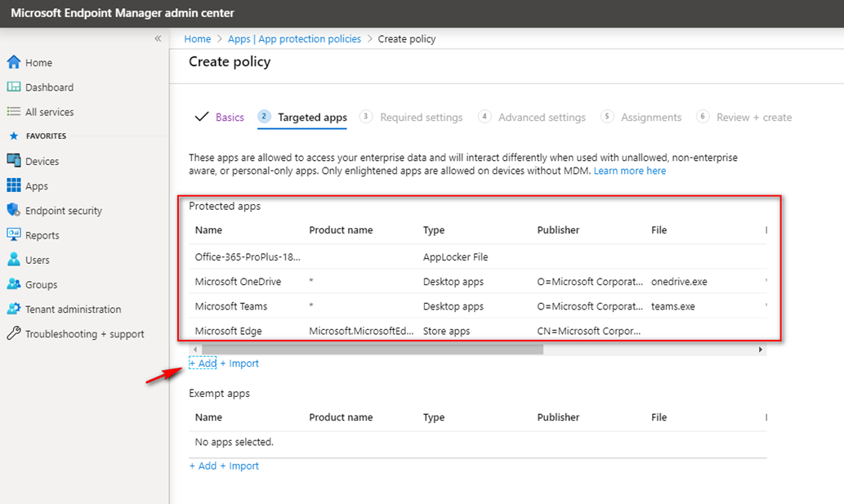Click + Import under Protected apps
The image size is (844, 504).
(239, 363)
